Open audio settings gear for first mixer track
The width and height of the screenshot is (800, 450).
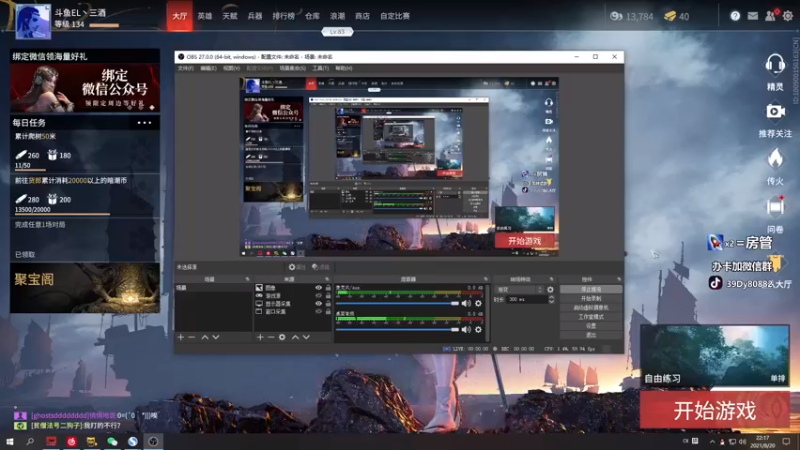[x=477, y=303]
